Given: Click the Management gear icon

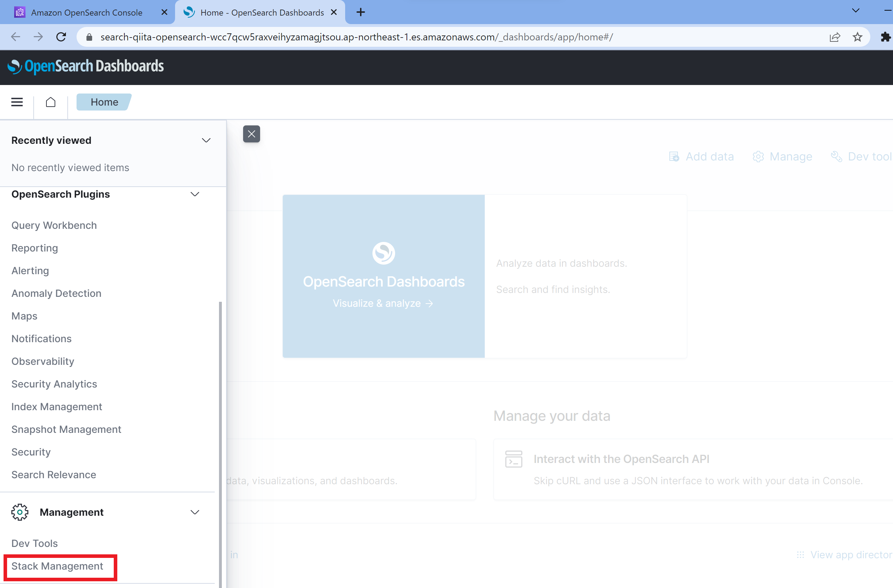Looking at the screenshot, I should (20, 512).
